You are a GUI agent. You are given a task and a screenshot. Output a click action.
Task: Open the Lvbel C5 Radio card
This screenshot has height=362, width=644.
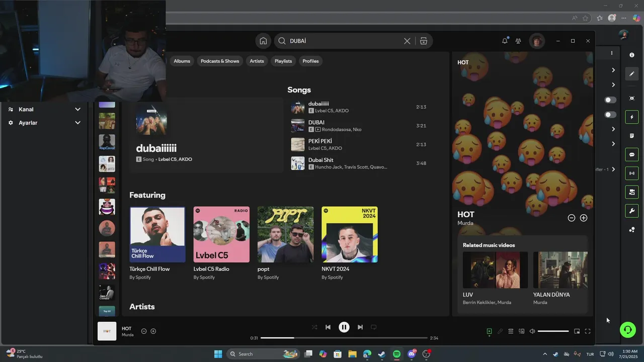[x=221, y=243]
